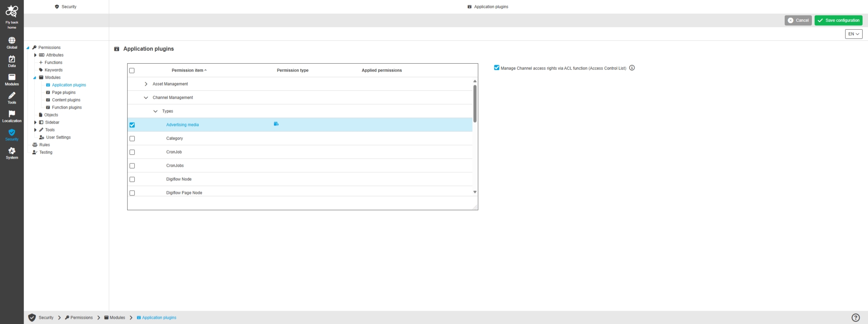Collapse the Channel Management row
This screenshot has width=868, height=324.
pos(146,98)
